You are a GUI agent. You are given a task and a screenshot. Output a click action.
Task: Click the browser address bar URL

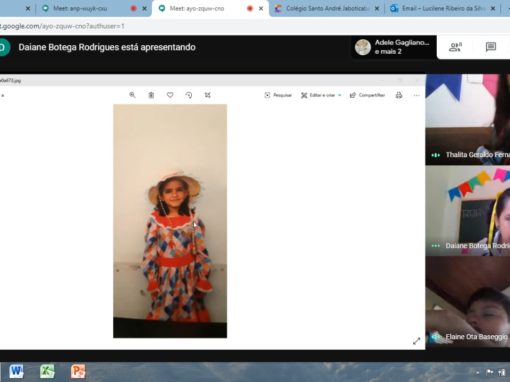click(62, 26)
